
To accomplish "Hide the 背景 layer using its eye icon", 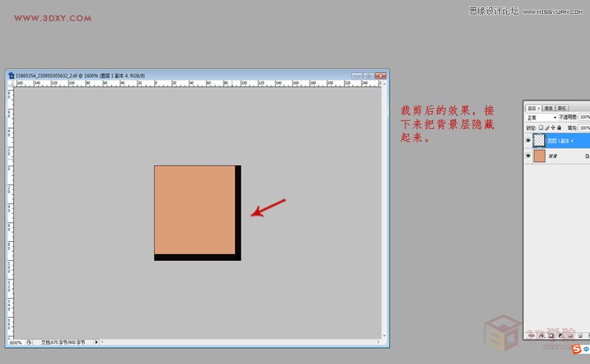I will click(x=528, y=156).
